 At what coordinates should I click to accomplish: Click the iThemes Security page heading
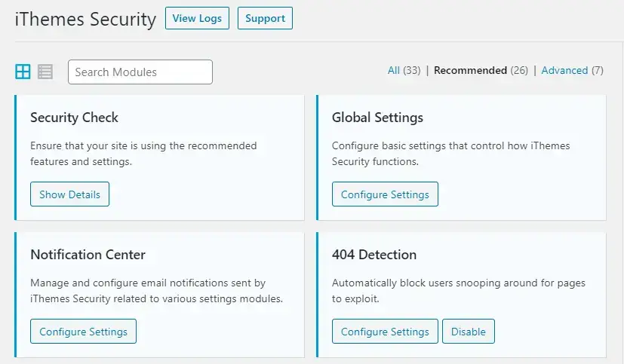[x=85, y=19]
